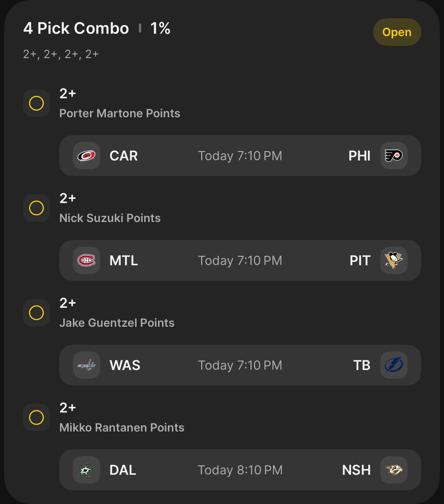
Task: Click the Tampa Bay Lightning team logo
Action: [x=394, y=365]
